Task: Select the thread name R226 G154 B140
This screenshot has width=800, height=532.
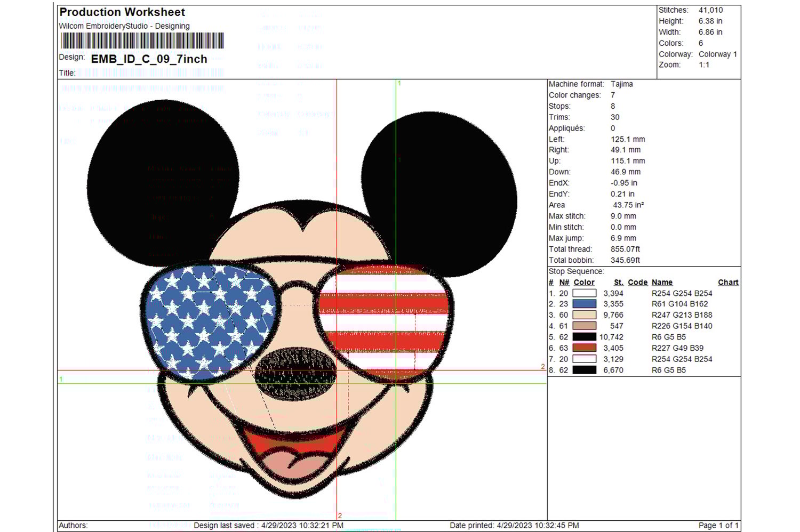Action: (x=682, y=326)
